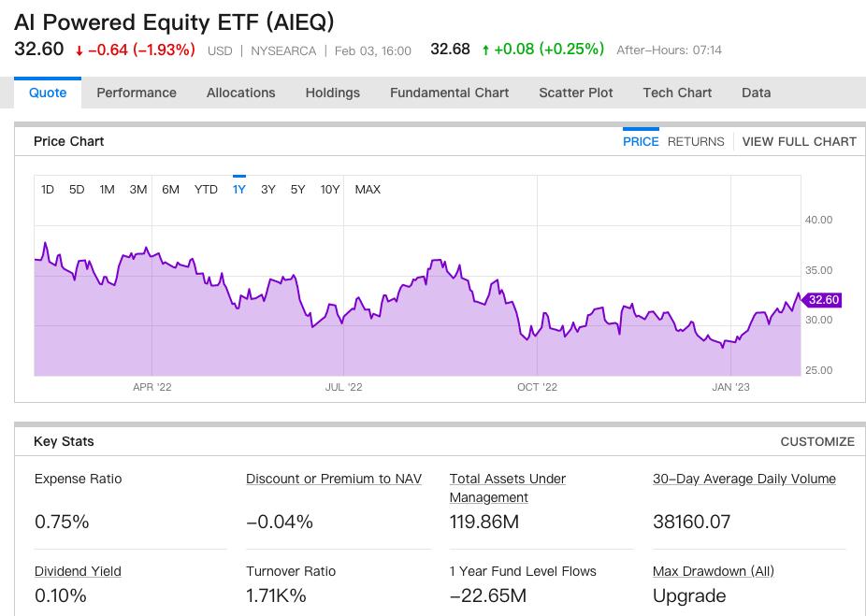The width and height of the screenshot is (866, 616).
Task: Switch chart range to 5Y
Action: tap(297, 190)
